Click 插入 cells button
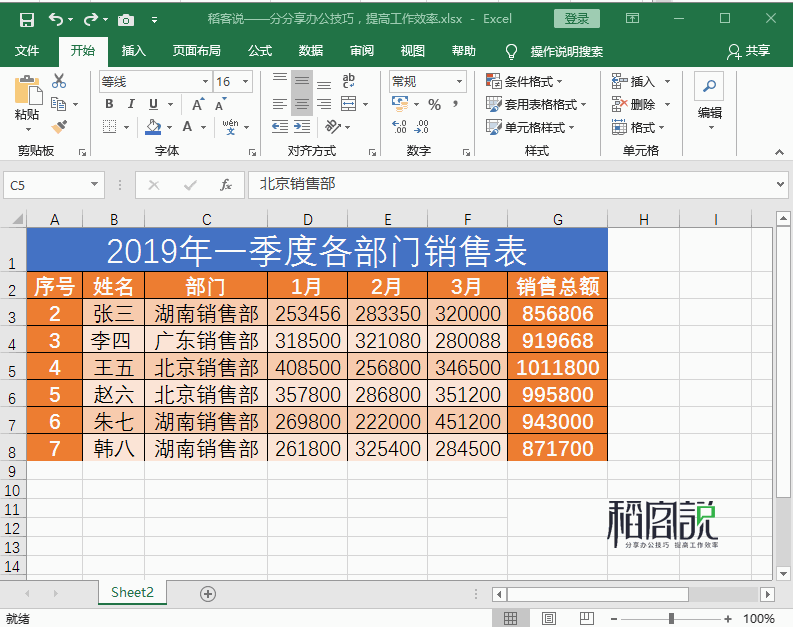Viewport: 793px width, 627px height. 634,81
